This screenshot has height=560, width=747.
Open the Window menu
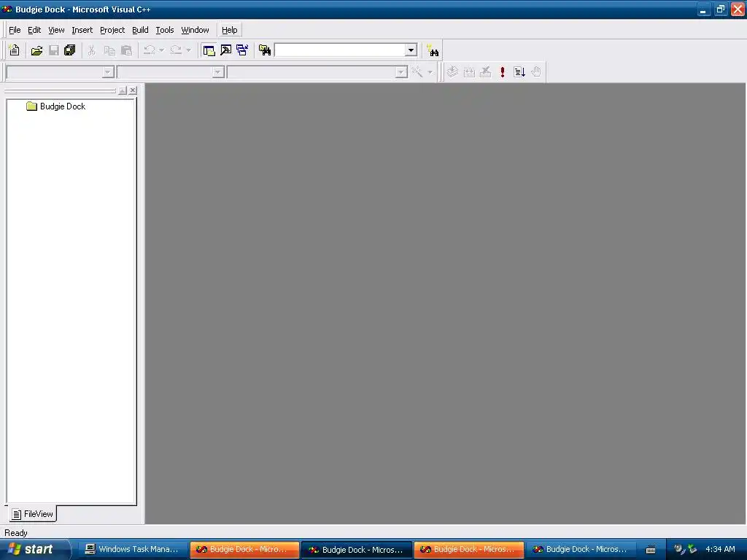click(195, 30)
